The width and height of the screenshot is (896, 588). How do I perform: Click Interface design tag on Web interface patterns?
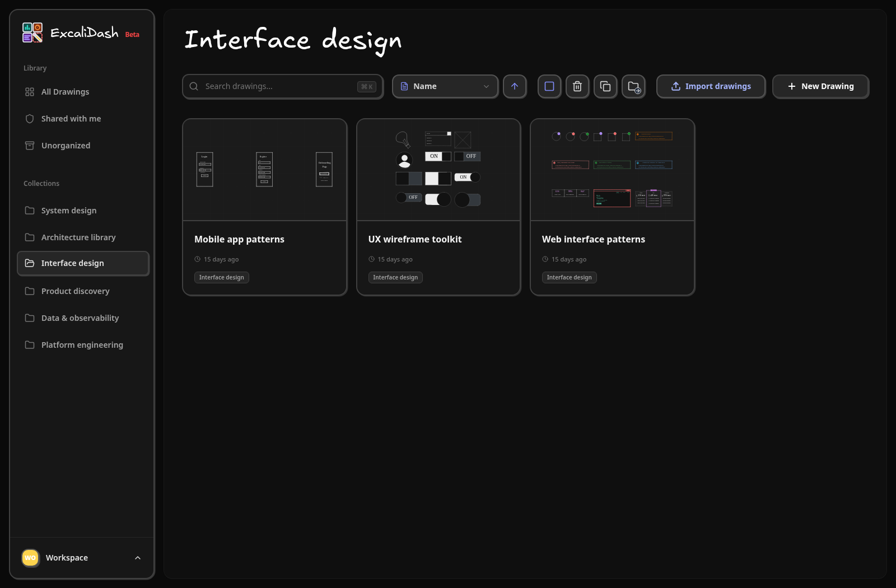(570, 277)
